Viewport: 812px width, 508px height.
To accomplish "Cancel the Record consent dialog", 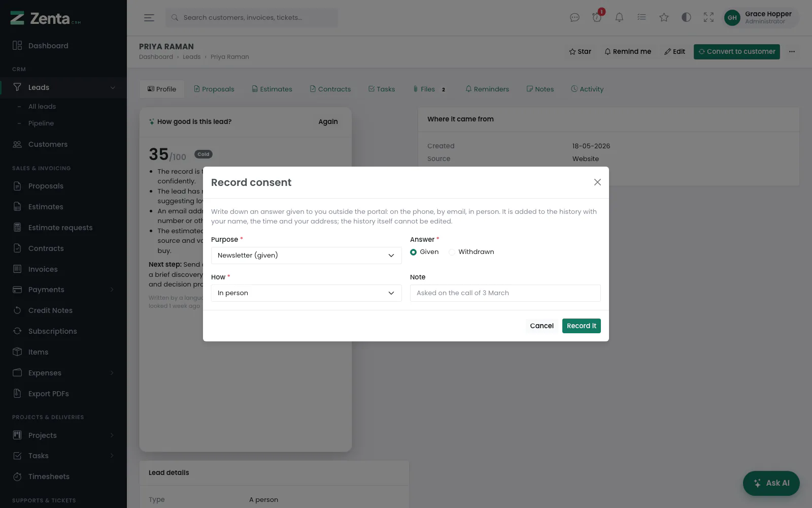I will pos(542,326).
